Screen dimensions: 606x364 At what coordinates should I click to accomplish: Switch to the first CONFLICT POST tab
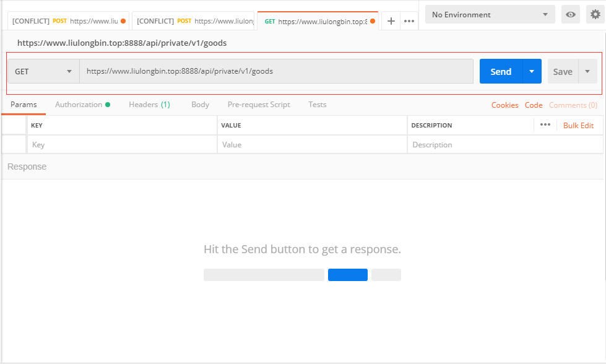69,21
